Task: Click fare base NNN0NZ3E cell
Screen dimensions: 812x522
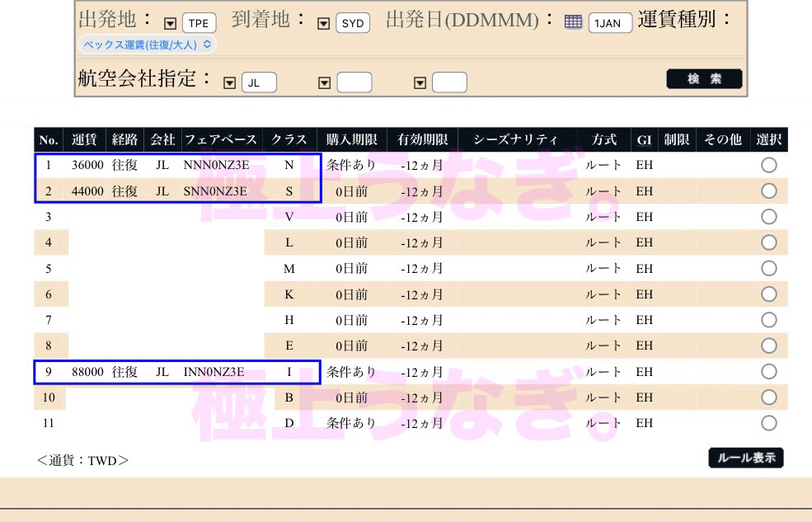Action: [x=217, y=165]
